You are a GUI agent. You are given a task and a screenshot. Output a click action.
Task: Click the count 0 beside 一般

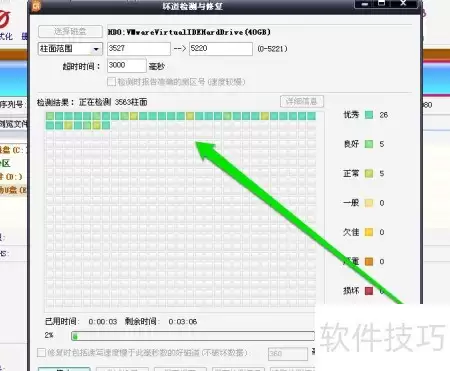(382, 203)
